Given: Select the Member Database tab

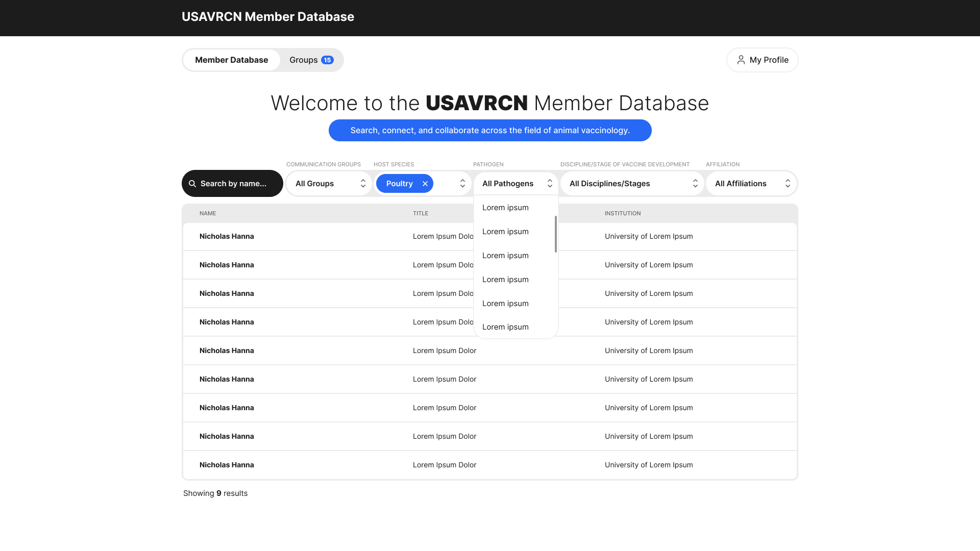Looking at the screenshot, I should point(231,60).
